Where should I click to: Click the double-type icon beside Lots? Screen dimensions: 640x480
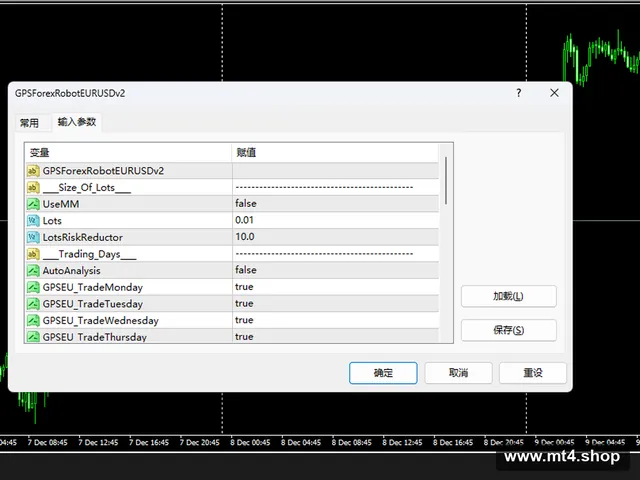click(33, 220)
